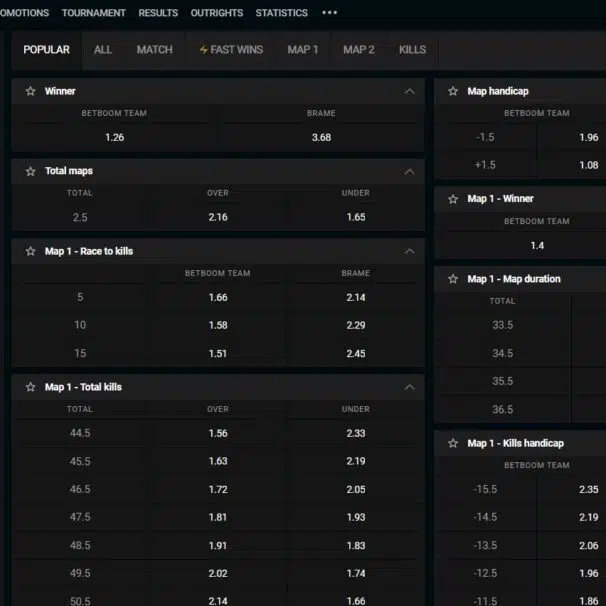The image size is (606, 606).
Task: Star the Total maps market
Action: click(x=31, y=171)
